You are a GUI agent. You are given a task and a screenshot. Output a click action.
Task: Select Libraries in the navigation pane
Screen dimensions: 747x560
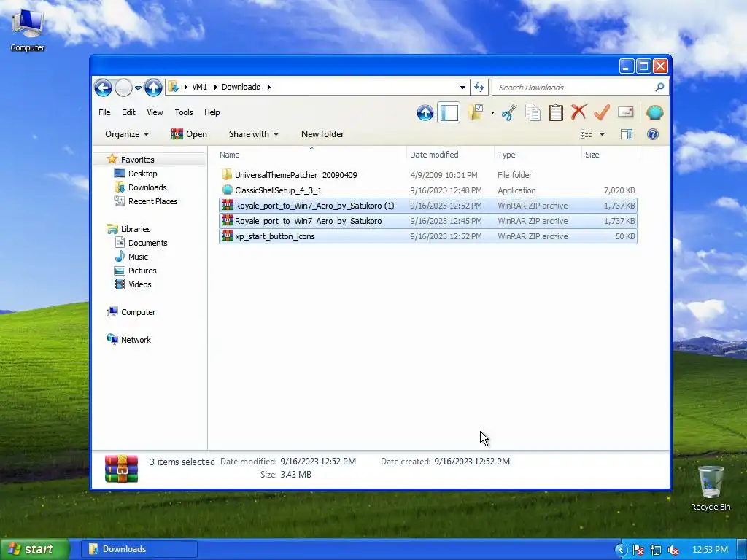coord(135,228)
